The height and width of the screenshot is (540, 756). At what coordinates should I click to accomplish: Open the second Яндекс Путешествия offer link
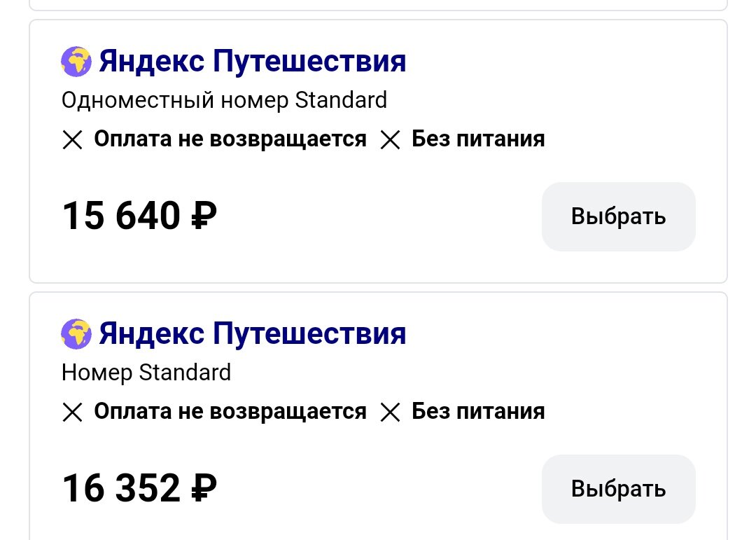[x=253, y=334]
